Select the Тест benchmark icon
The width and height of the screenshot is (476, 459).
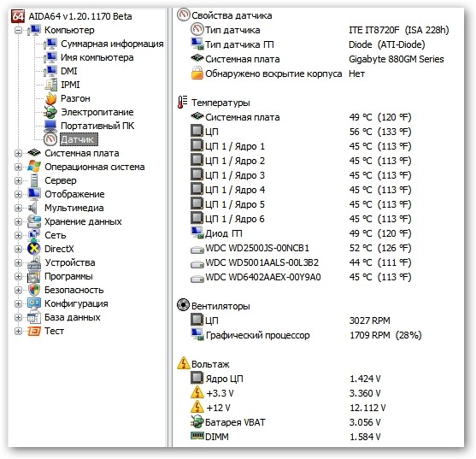[x=34, y=331]
